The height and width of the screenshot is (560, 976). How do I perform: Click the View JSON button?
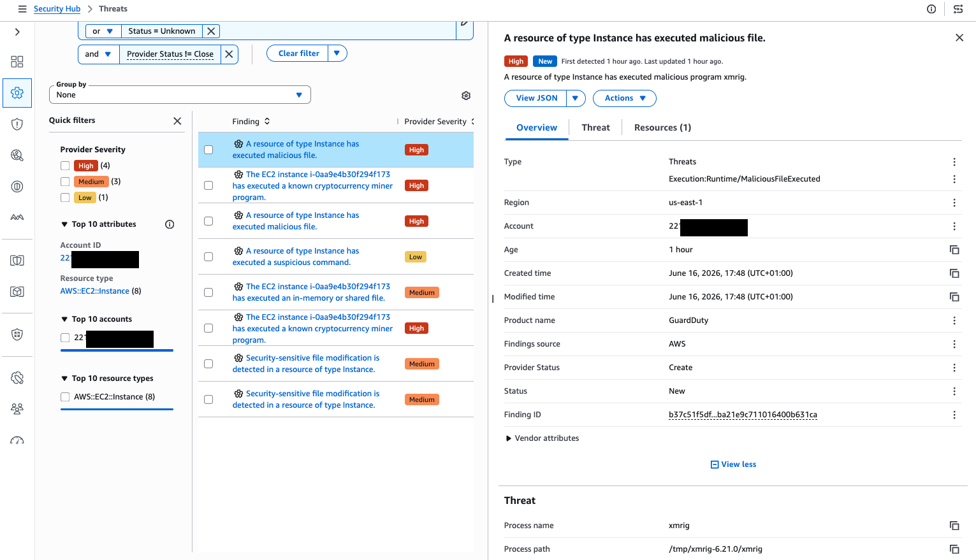click(x=536, y=98)
